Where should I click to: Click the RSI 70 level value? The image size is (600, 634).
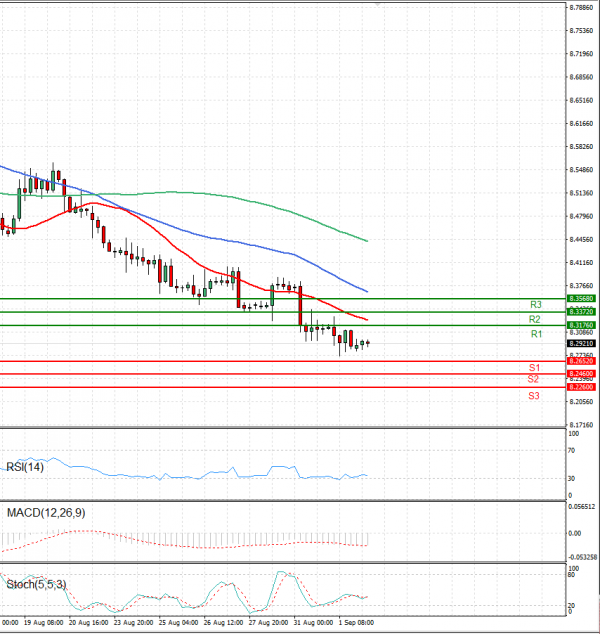coord(571,450)
